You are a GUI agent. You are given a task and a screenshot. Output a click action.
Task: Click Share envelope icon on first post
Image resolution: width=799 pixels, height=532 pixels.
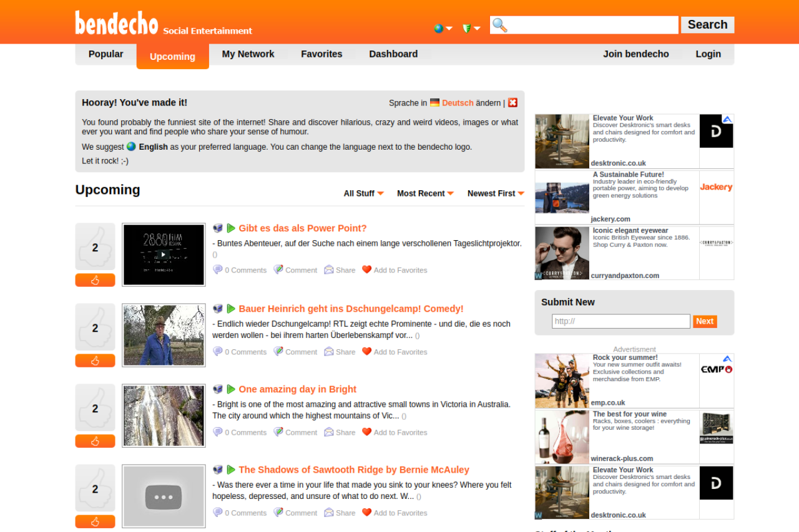329,269
